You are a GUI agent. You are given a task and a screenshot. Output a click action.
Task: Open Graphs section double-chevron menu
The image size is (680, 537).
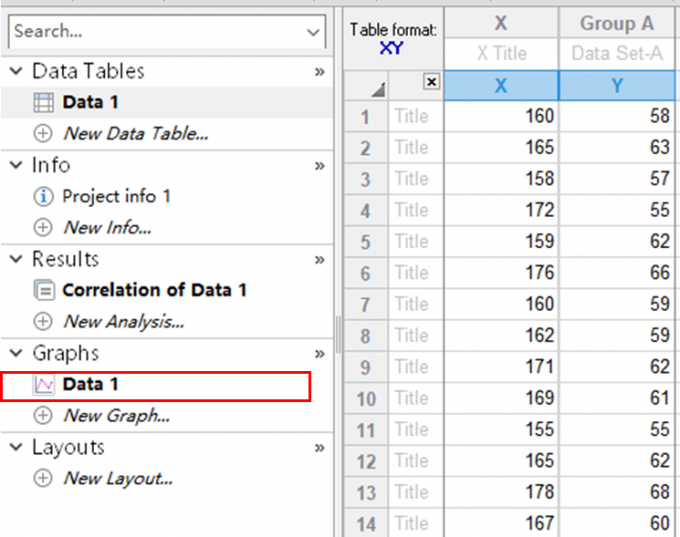click(320, 354)
